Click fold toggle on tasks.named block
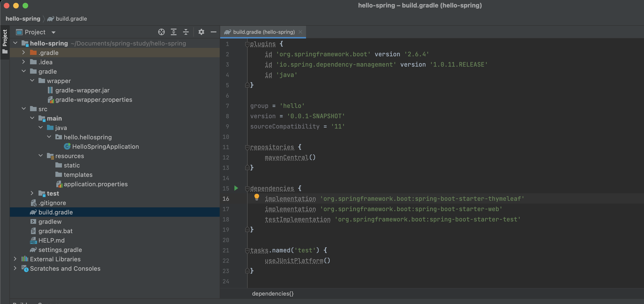The width and height of the screenshot is (644, 304). tap(247, 251)
